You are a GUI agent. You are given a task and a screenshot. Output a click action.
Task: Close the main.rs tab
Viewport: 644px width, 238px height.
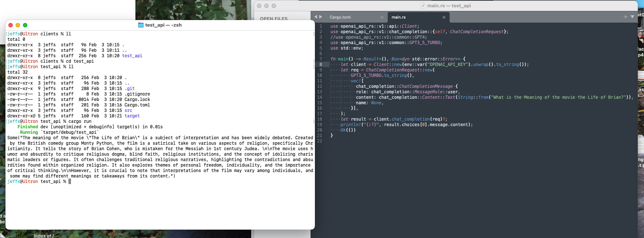(444, 17)
